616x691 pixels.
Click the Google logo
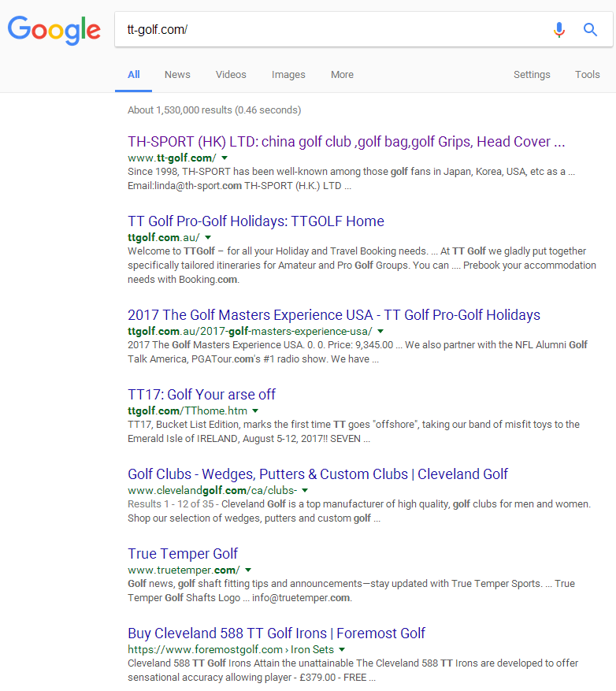point(54,30)
